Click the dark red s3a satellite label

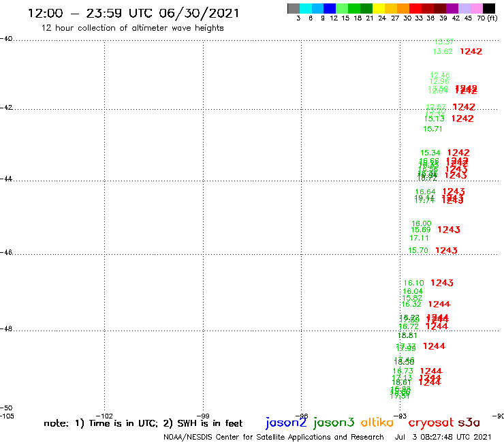point(469,423)
